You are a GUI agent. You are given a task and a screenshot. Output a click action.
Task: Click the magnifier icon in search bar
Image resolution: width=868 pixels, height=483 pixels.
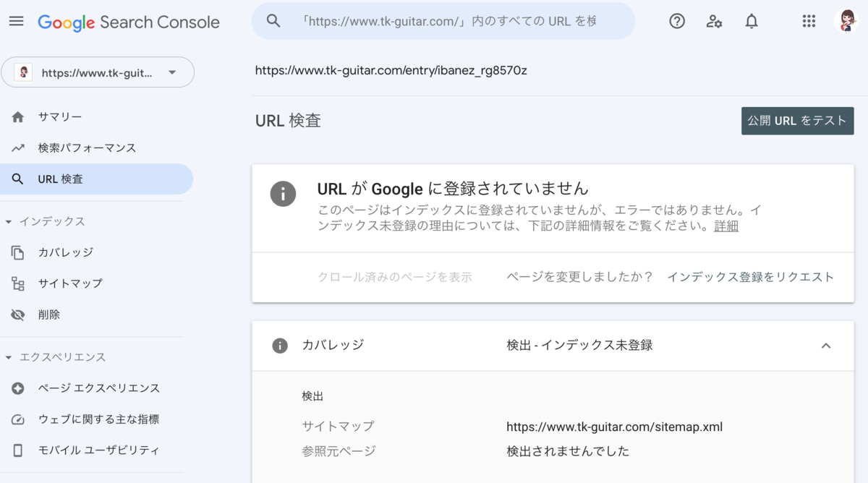click(x=273, y=21)
